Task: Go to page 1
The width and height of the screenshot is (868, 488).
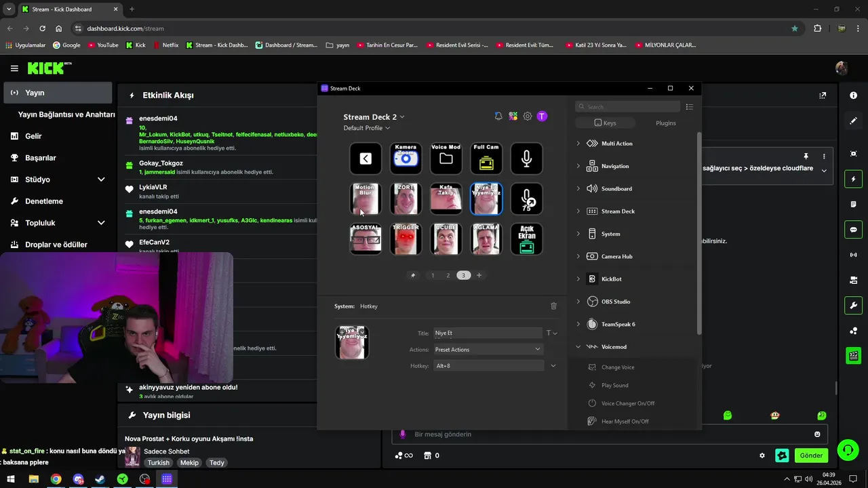Action: pos(433,275)
